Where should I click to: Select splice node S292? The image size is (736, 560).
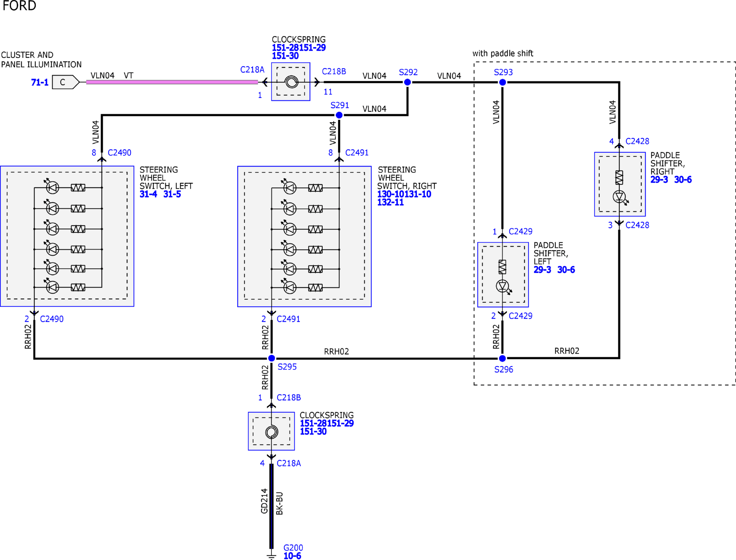pyautogui.click(x=407, y=82)
